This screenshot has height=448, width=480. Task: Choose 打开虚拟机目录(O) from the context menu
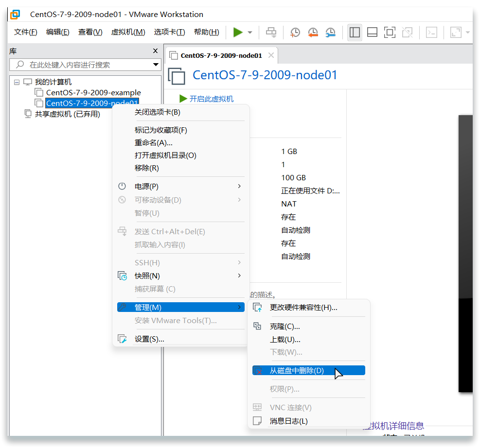[181, 155]
